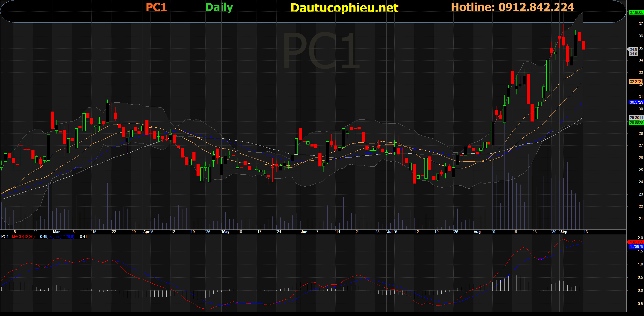This screenshot has width=644, height=316.
Task: Click the gray 29.3011 price tag
Action: click(636, 118)
